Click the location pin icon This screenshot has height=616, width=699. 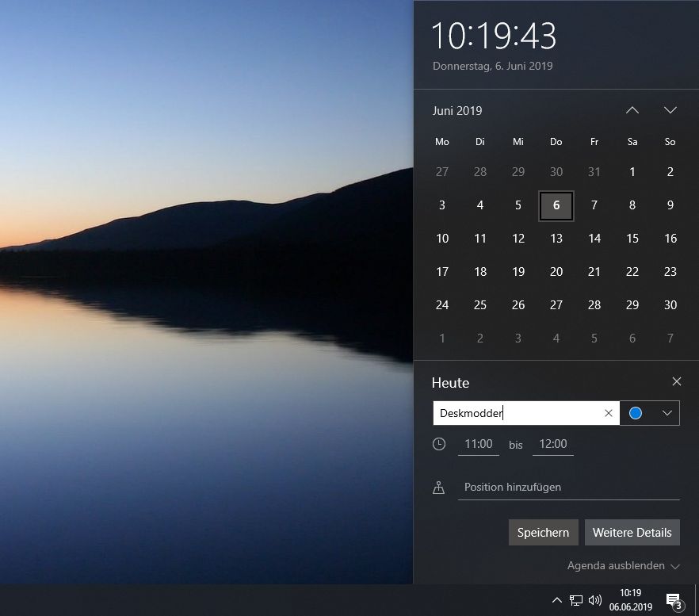(x=439, y=488)
